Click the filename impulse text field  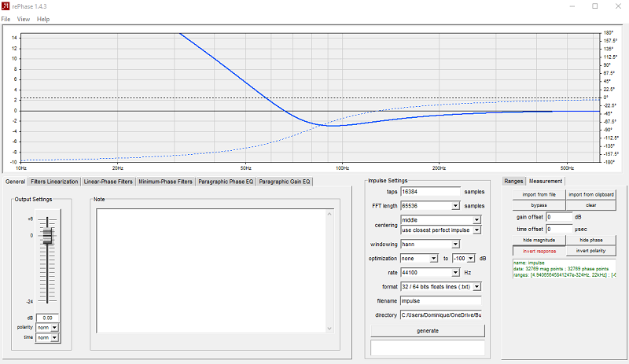pos(441,301)
